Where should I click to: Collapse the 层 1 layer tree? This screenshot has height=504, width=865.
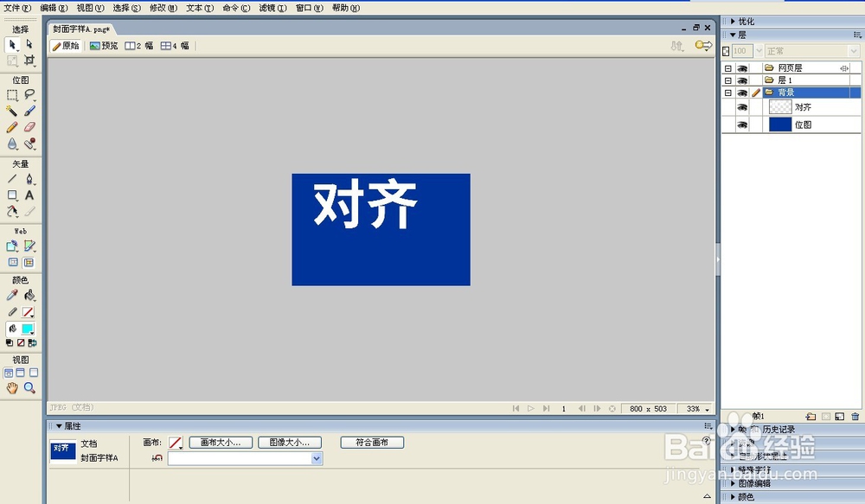728,80
